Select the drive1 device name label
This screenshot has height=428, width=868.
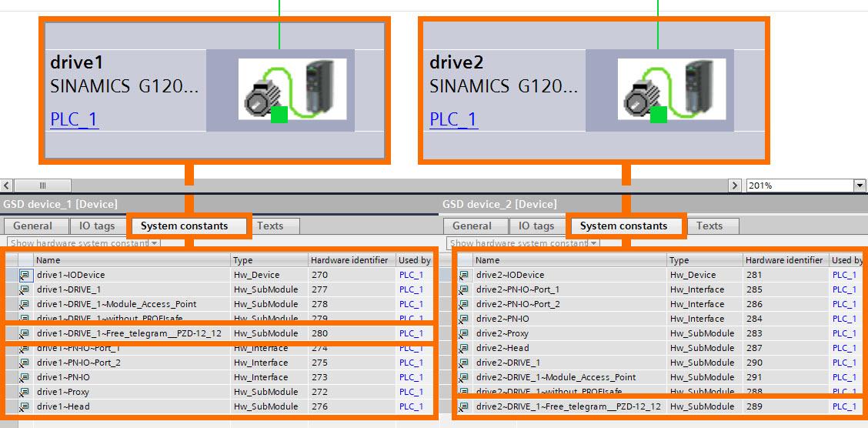tap(77, 62)
